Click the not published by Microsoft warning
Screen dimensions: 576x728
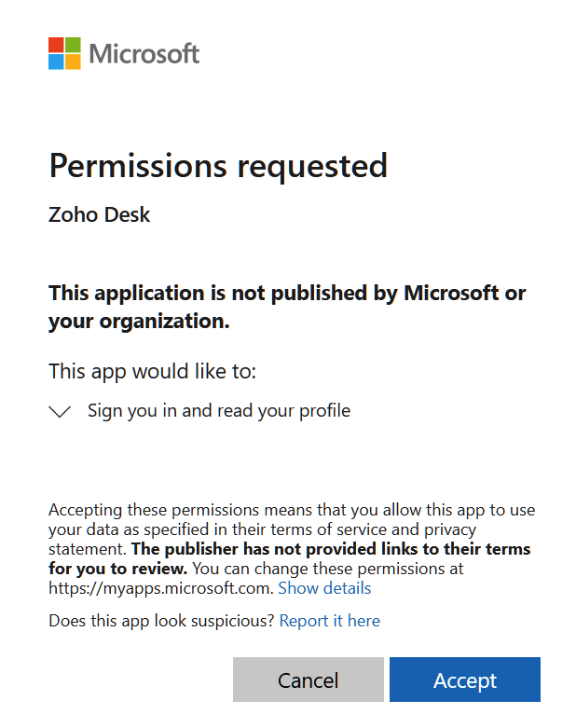tap(287, 307)
